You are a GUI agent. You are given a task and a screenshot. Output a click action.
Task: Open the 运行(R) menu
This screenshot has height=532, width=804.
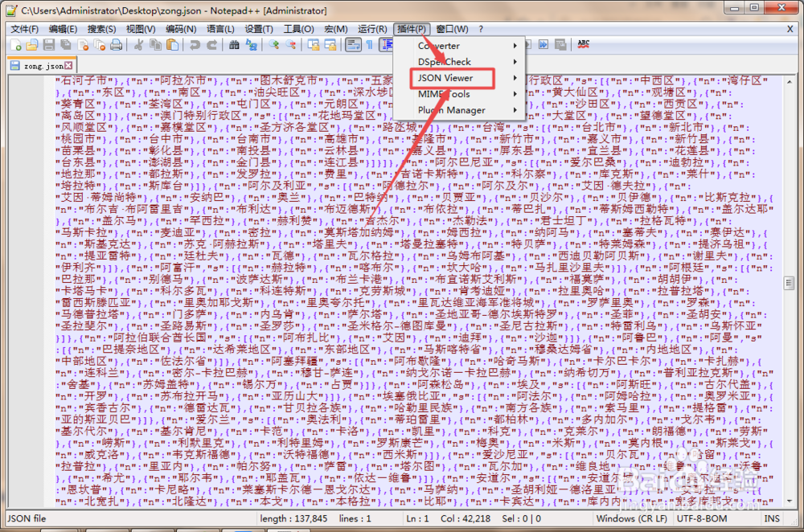372,29
